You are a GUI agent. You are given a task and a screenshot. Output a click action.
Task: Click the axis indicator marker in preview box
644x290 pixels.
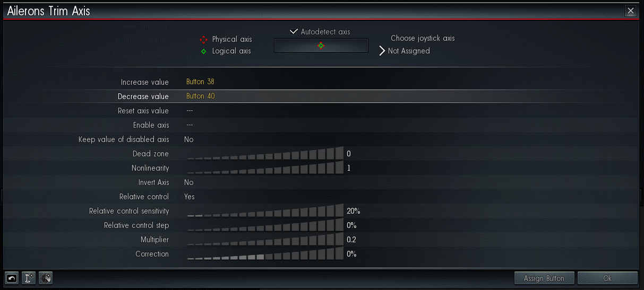(x=321, y=46)
